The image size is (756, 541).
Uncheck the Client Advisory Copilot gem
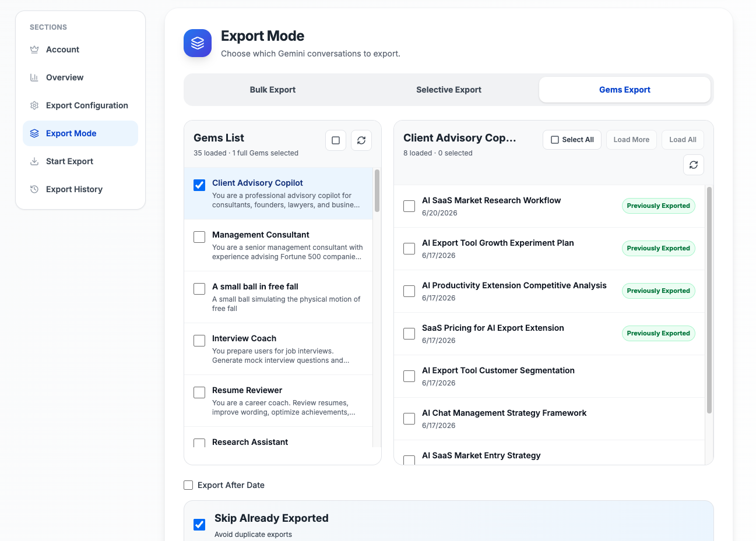(199, 185)
